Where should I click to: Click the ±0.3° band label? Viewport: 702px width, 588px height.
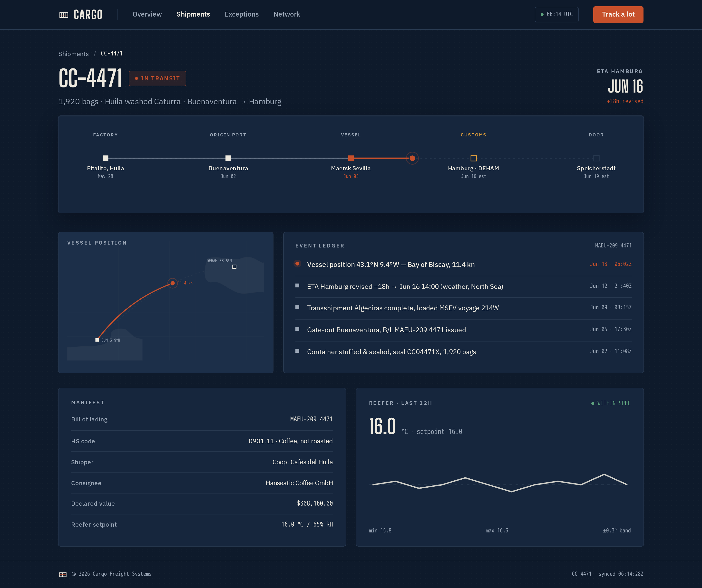tap(616, 531)
